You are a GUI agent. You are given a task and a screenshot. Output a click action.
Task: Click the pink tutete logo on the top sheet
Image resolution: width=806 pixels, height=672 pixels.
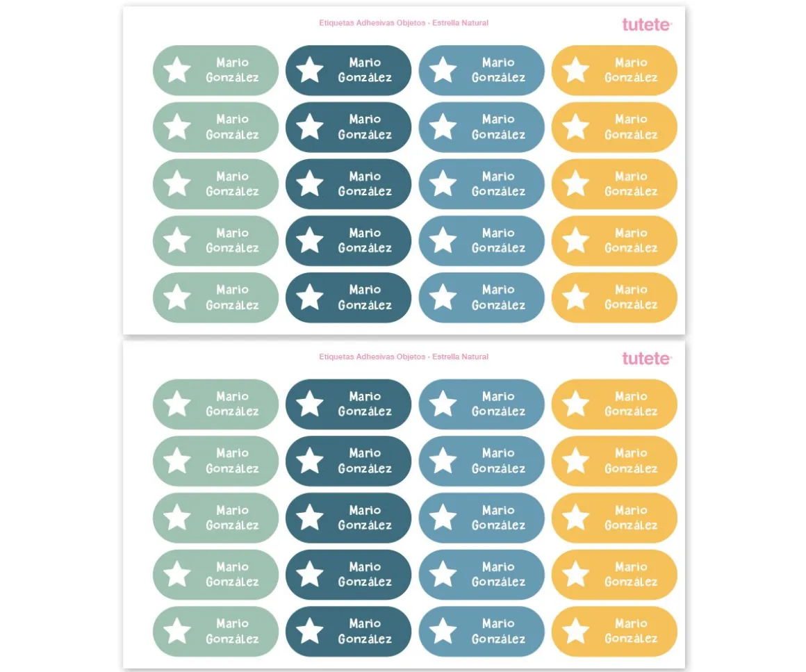[646, 25]
